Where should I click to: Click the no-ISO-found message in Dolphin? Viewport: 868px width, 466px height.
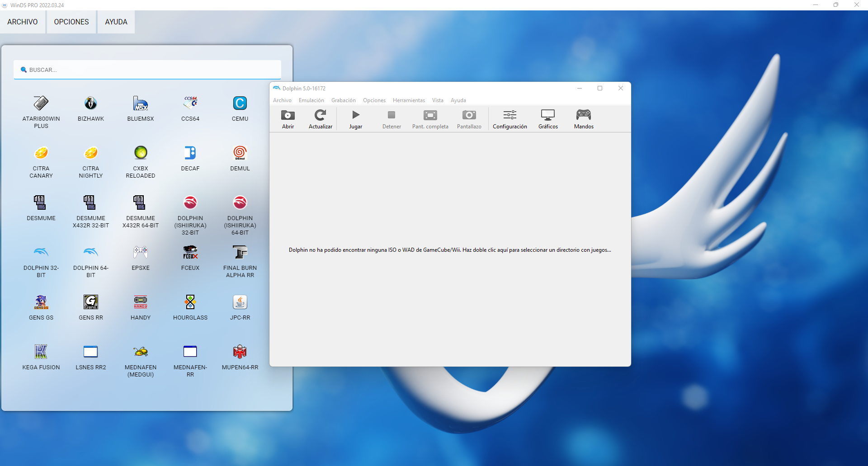[450, 250]
